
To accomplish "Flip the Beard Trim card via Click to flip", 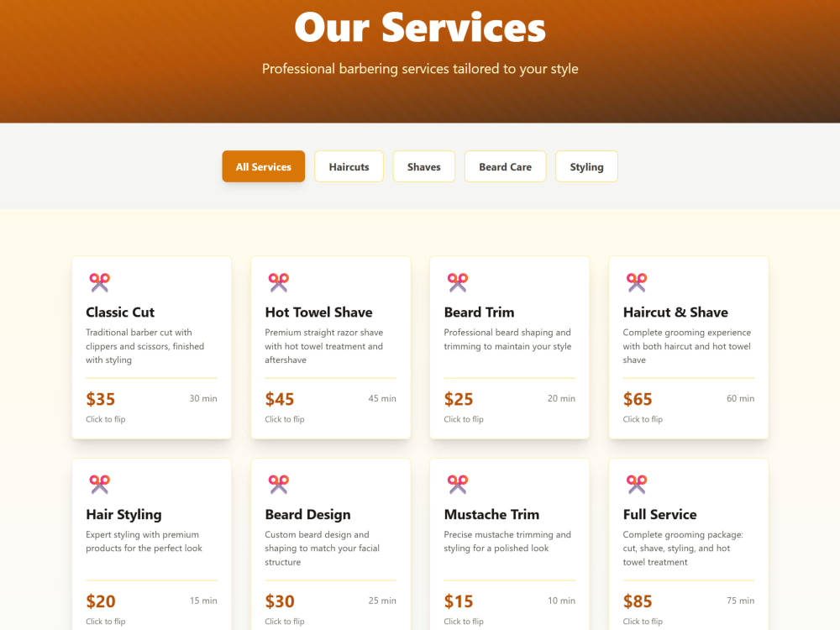I will click(464, 419).
